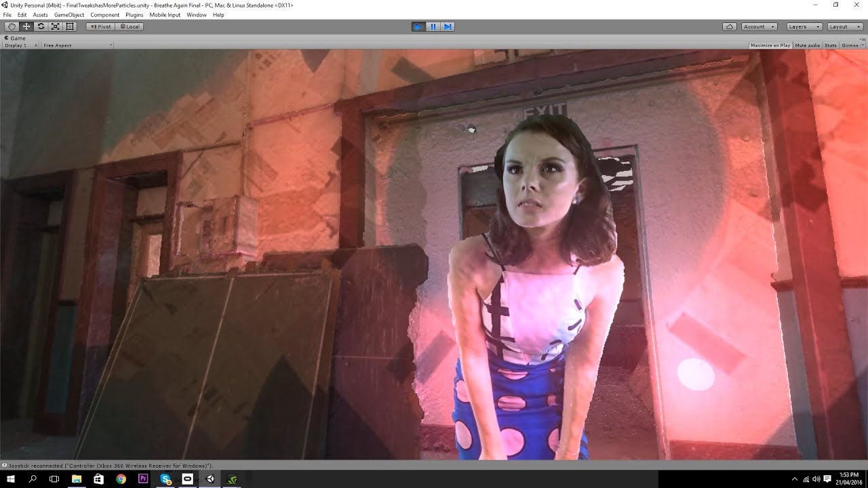Open Task View on taskbar
Viewport: 868px width, 488px height.
[54, 479]
